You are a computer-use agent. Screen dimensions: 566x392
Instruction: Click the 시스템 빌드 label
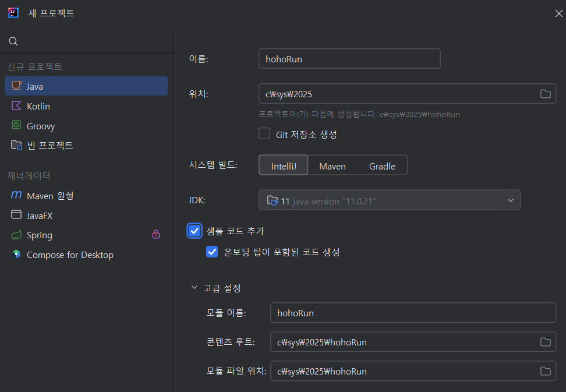[213, 165]
